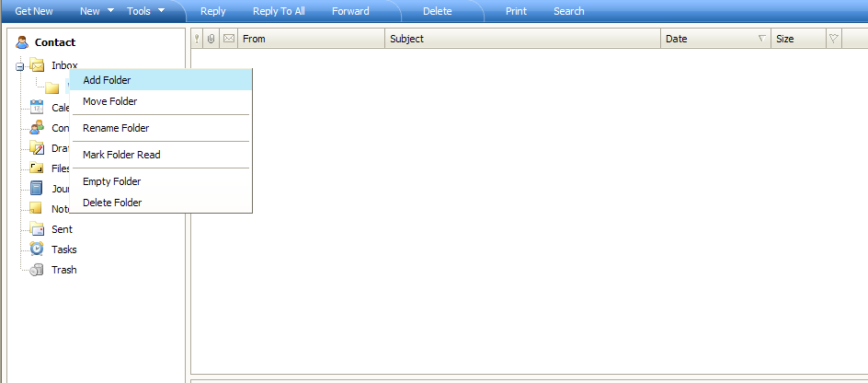Select Rename Folder in context menu
The width and height of the screenshot is (868, 383).
tap(116, 128)
